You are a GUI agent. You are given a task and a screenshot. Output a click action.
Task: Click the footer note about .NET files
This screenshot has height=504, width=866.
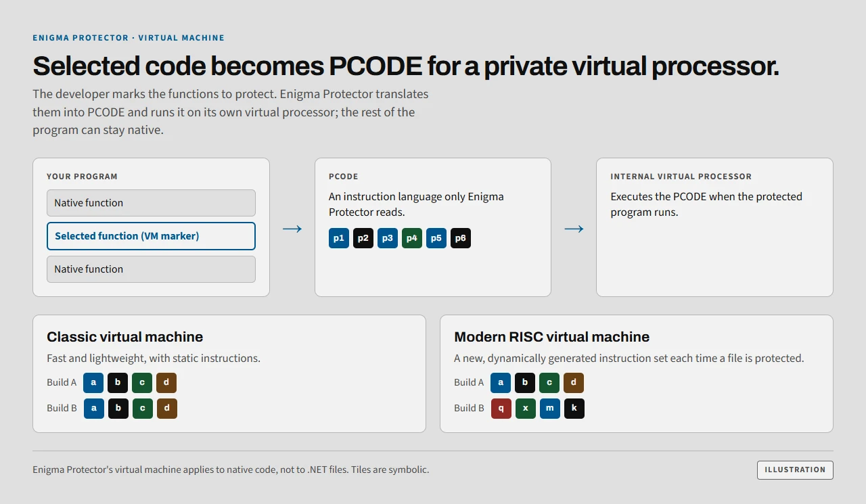(231, 469)
